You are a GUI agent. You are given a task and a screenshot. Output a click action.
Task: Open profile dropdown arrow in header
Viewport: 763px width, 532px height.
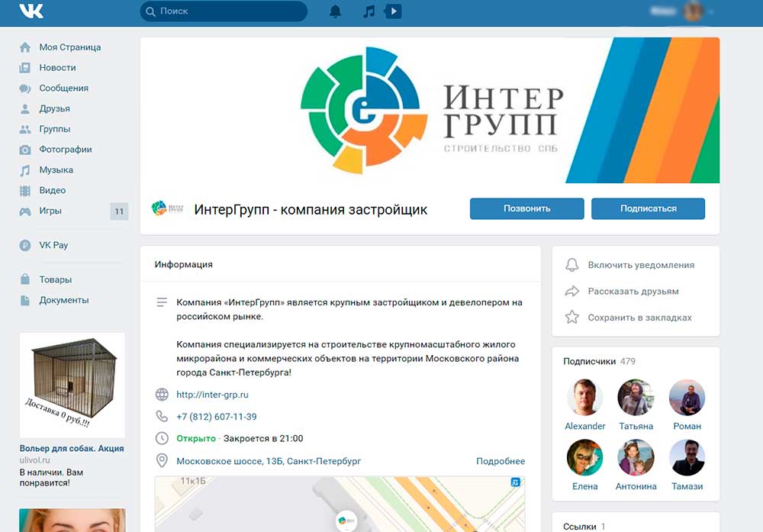tap(711, 11)
